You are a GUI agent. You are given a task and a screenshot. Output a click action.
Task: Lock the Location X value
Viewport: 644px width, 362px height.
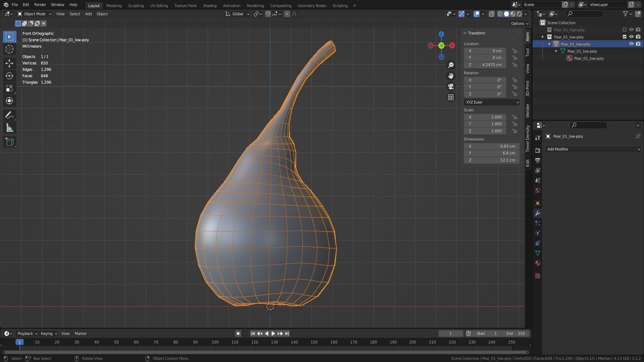point(515,51)
